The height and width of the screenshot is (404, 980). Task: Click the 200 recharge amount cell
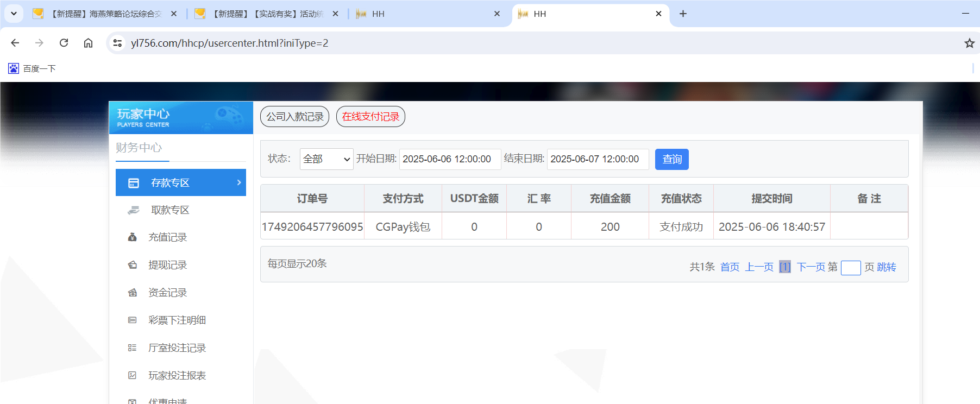pyautogui.click(x=610, y=227)
